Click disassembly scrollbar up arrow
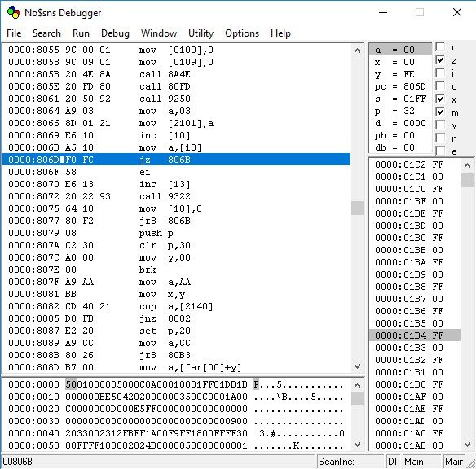Screen dimensions: 476x469 [357, 50]
